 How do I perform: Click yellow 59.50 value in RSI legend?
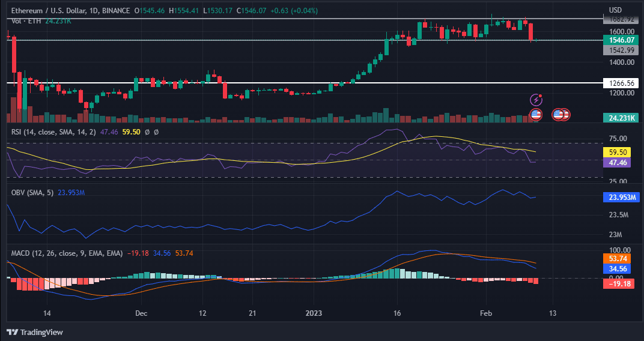[x=131, y=132]
